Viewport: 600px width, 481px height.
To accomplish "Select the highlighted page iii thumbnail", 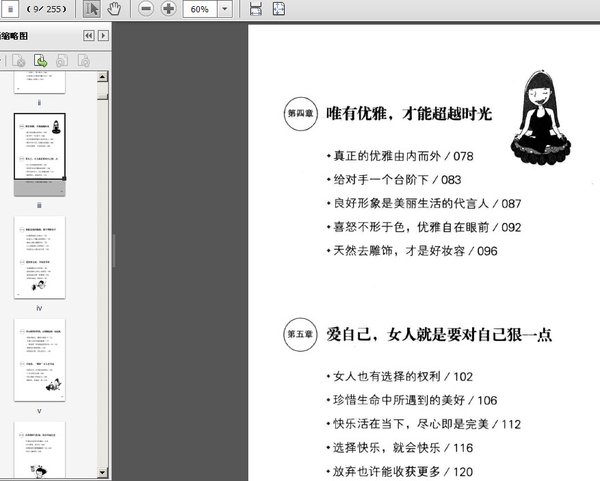I will pos(40,155).
